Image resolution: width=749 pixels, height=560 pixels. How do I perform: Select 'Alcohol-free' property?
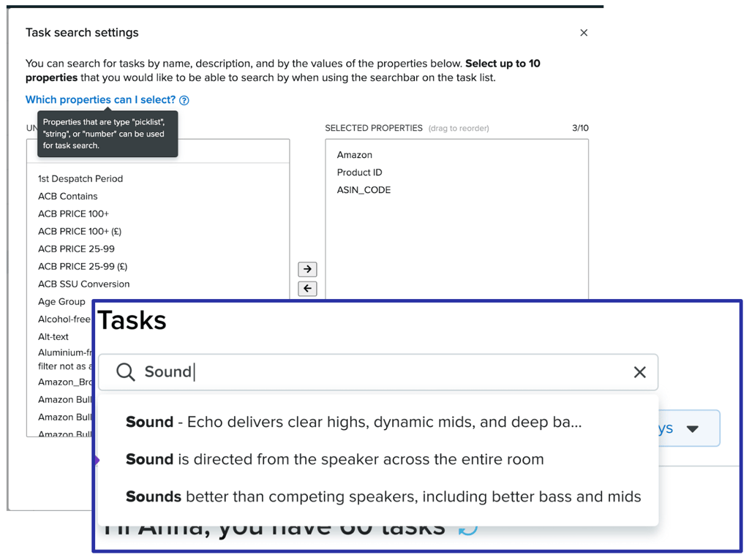tap(64, 319)
